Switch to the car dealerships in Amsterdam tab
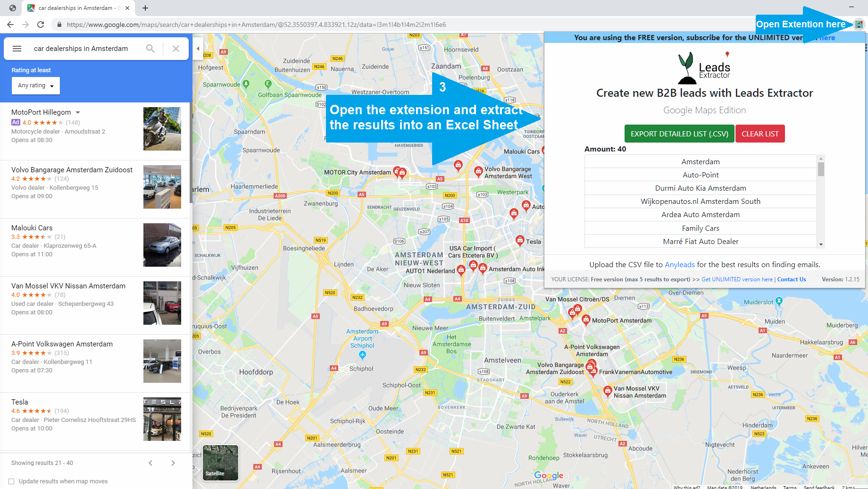The width and height of the screenshot is (868, 489). [78, 8]
